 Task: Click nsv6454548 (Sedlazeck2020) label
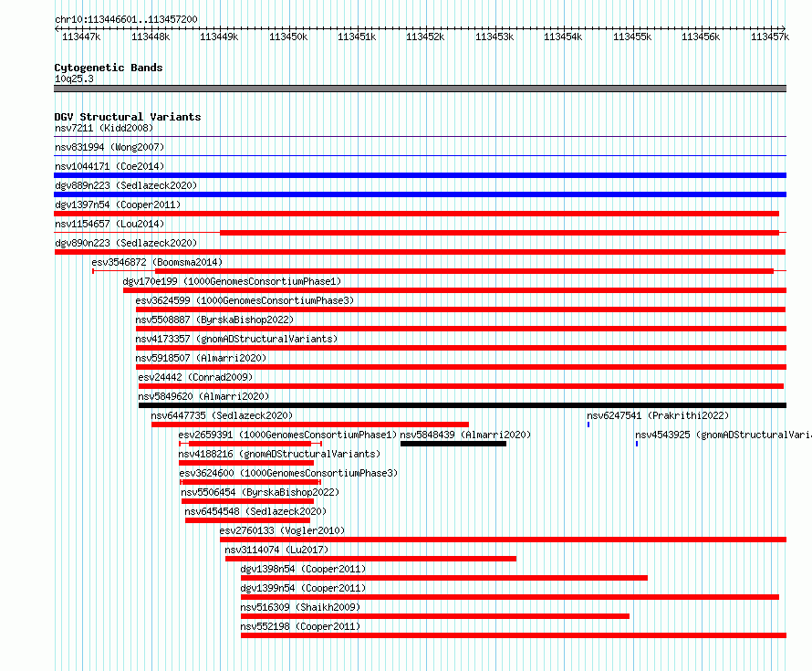[x=255, y=511]
